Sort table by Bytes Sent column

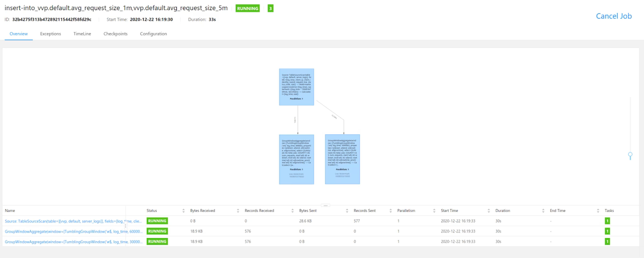point(347,211)
